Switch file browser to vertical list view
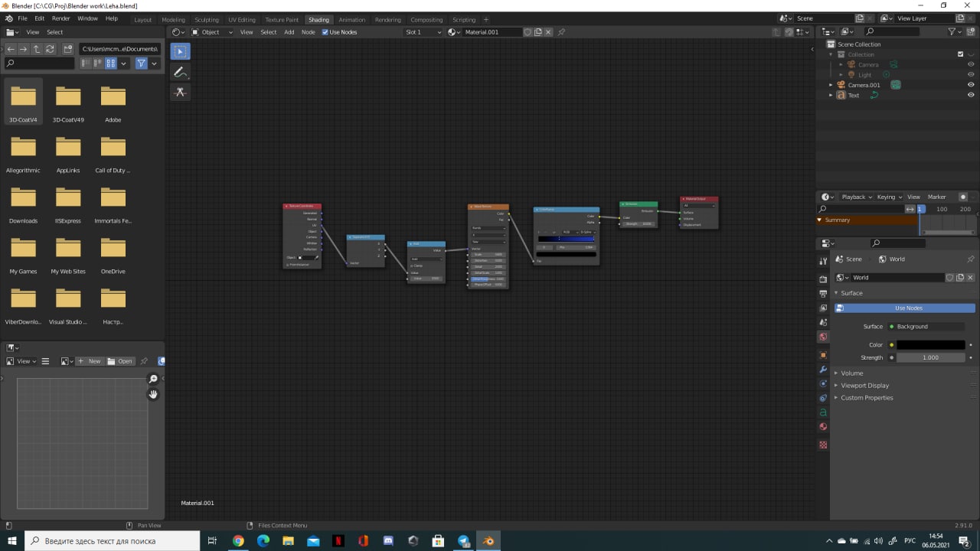 tap(86, 64)
